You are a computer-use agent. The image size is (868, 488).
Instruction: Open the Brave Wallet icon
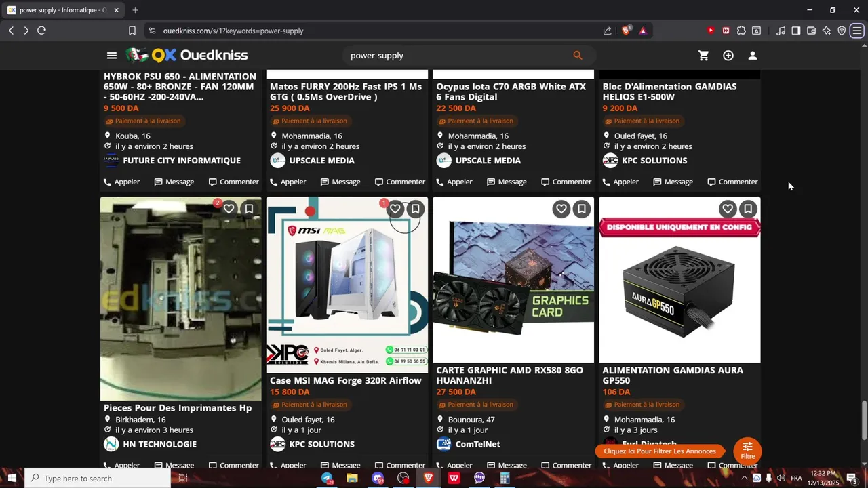tap(811, 30)
